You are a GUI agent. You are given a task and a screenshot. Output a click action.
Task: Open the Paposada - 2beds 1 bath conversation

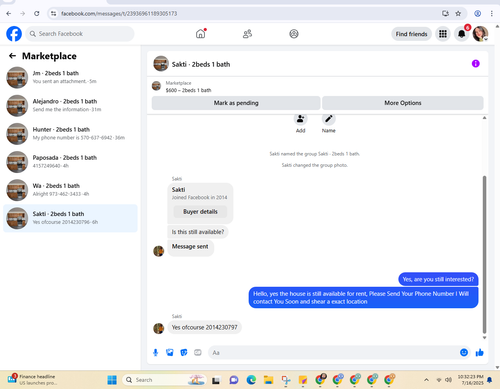pos(70,162)
